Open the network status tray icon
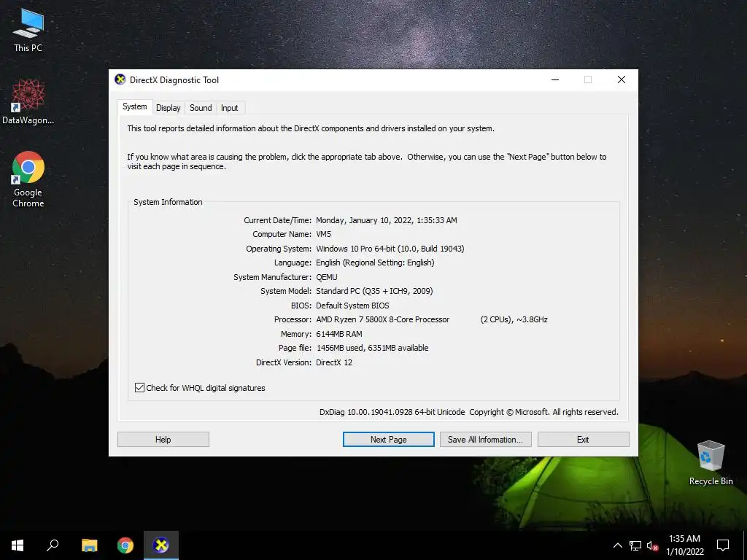 coord(635,545)
